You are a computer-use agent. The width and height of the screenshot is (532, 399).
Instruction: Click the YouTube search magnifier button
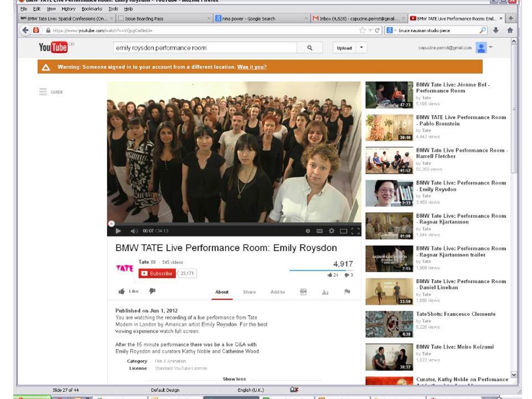pyautogui.click(x=309, y=48)
